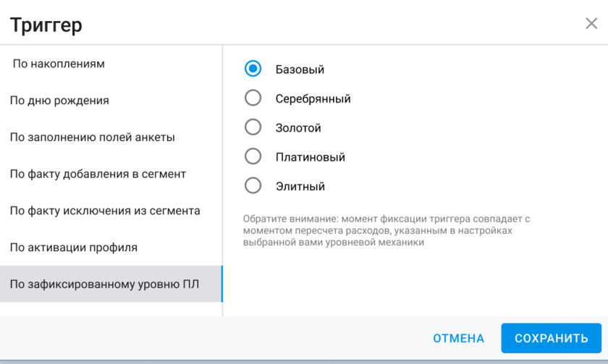Go to 'По активации профиля' trigger
Viewport: 608px width, 364px height.
click(74, 247)
